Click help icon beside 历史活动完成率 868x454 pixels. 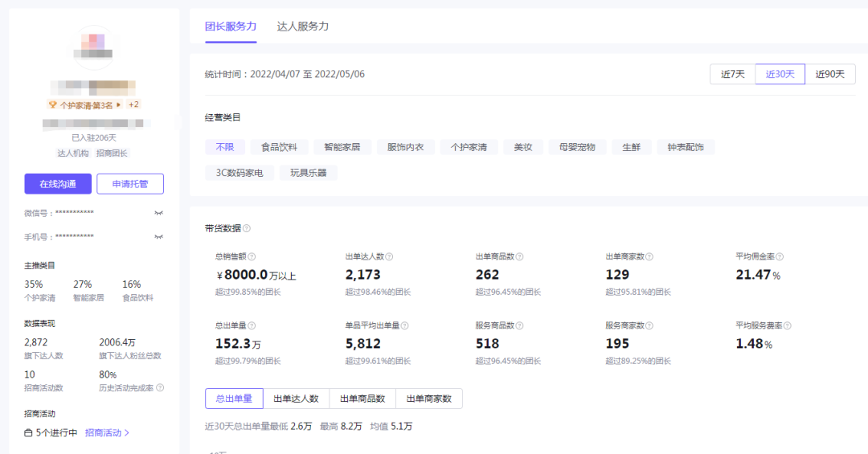click(x=160, y=388)
